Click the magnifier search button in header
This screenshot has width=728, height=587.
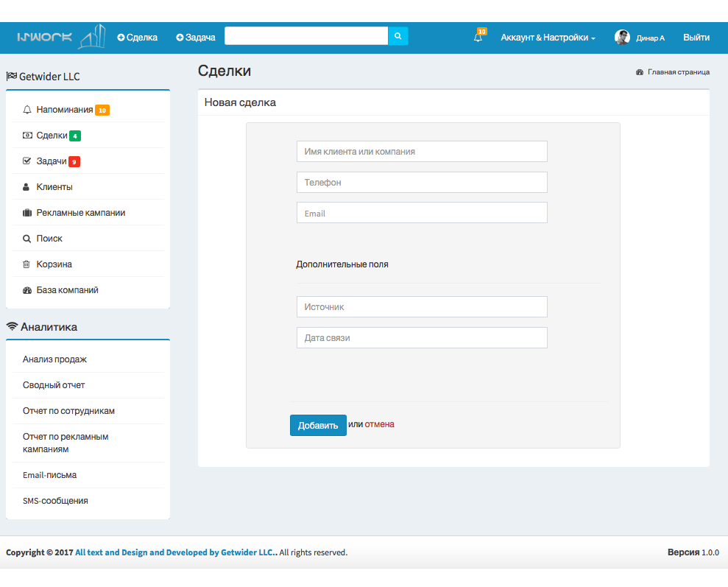397,36
